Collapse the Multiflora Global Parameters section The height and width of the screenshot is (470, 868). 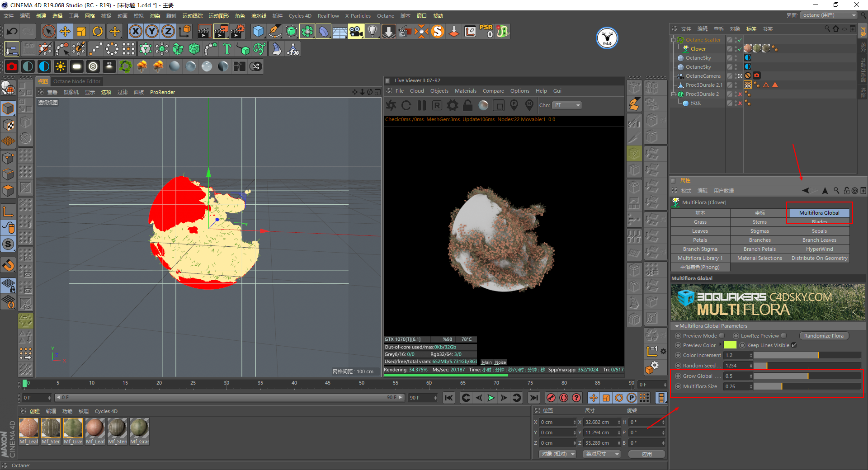click(677, 326)
